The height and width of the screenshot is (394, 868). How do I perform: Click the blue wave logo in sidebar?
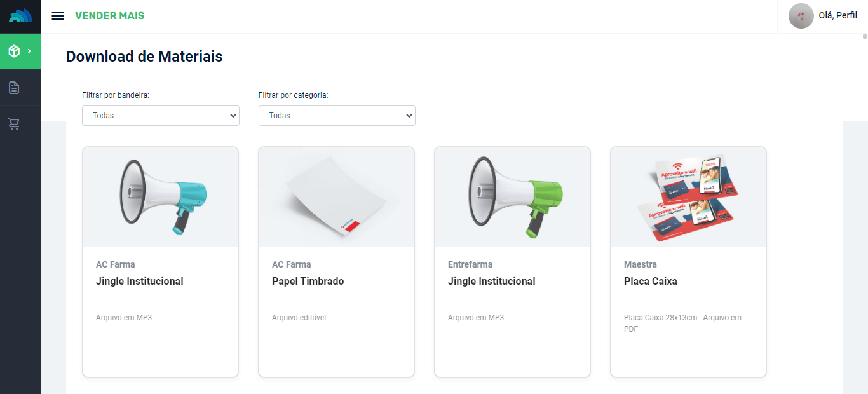click(20, 16)
